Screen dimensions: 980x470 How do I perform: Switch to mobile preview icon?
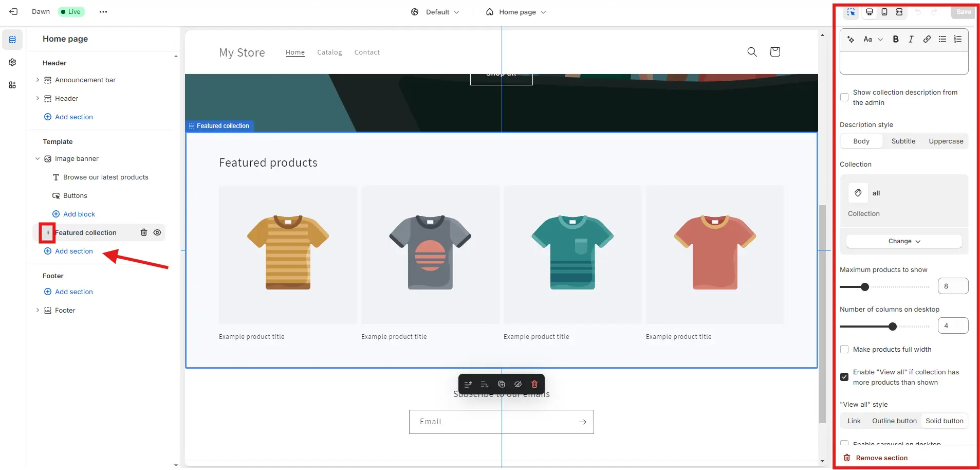884,12
